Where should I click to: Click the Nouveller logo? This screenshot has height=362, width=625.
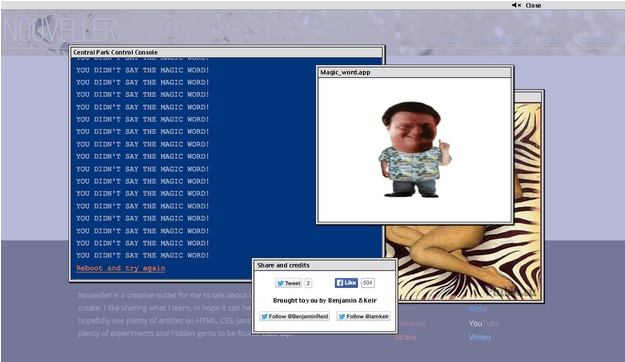[60, 31]
